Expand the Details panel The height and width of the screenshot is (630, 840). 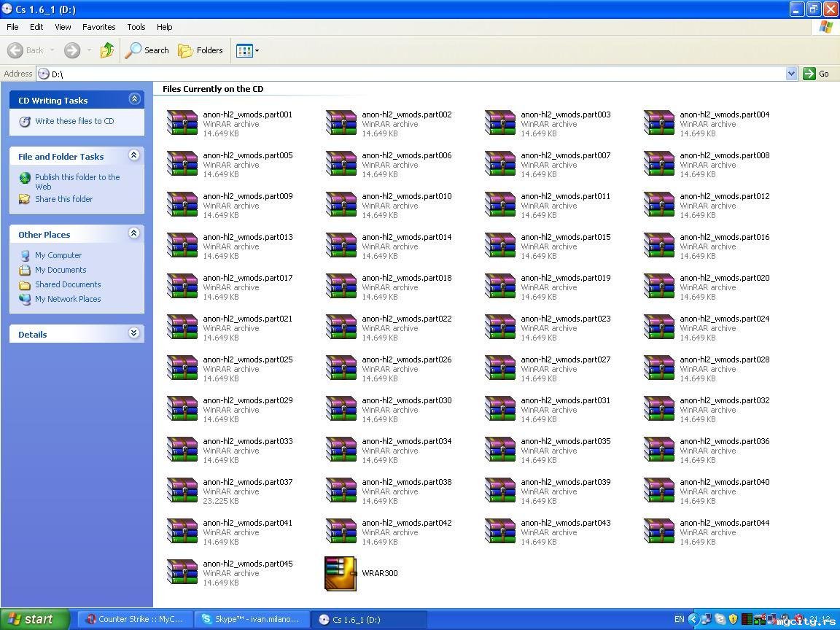[x=134, y=333]
